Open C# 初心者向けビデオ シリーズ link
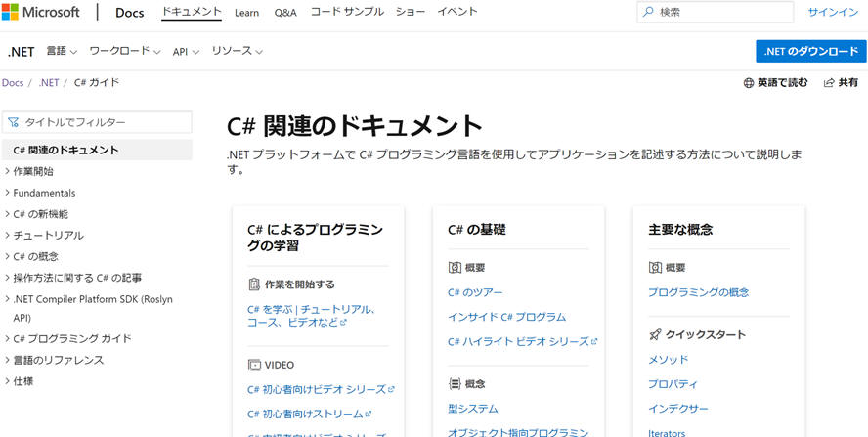 click(x=321, y=389)
